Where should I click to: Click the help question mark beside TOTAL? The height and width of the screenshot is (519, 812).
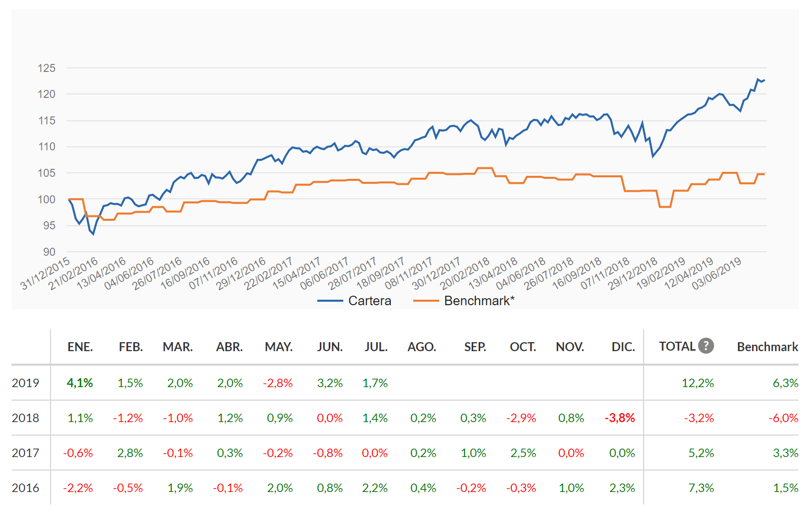(x=706, y=346)
